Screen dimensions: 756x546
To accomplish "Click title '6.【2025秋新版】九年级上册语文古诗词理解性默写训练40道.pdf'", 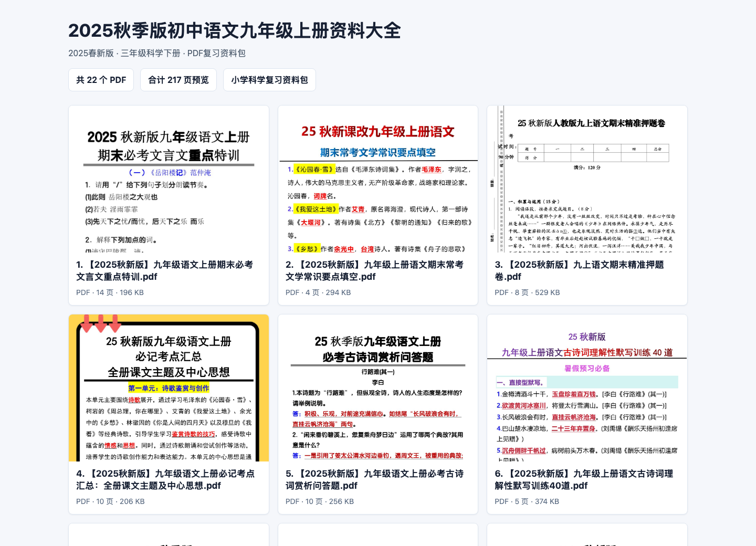I will (584, 480).
